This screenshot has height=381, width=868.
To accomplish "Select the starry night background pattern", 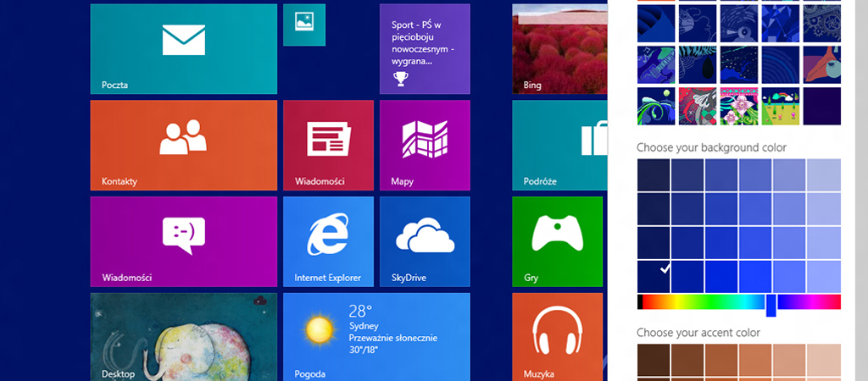I will [x=739, y=64].
